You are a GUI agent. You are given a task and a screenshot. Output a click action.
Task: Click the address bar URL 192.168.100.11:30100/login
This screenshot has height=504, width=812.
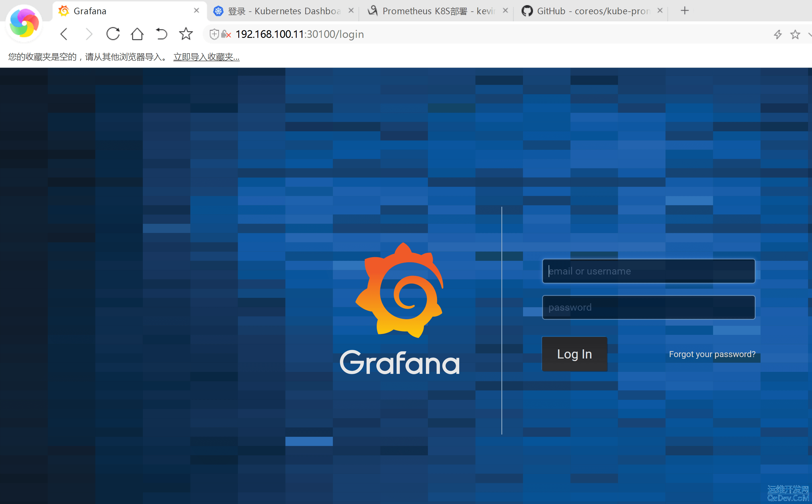point(300,34)
